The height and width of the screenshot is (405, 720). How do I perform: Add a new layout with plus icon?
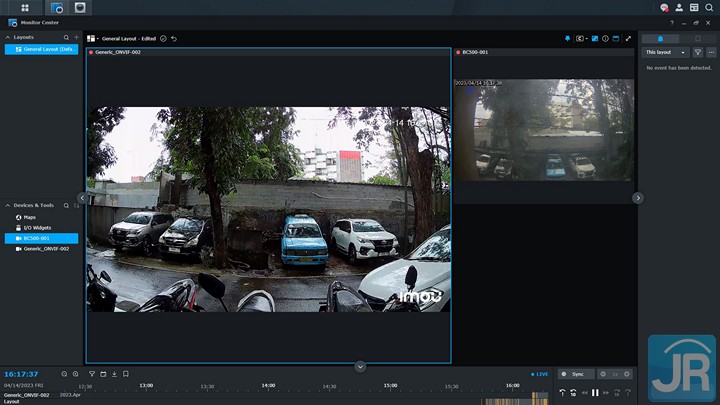[76, 37]
